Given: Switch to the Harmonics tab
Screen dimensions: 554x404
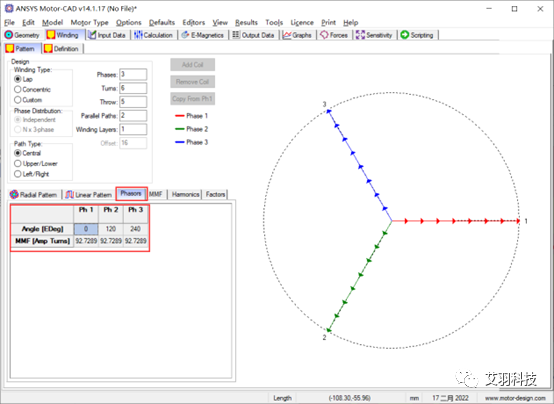Looking at the screenshot, I should (185, 194).
